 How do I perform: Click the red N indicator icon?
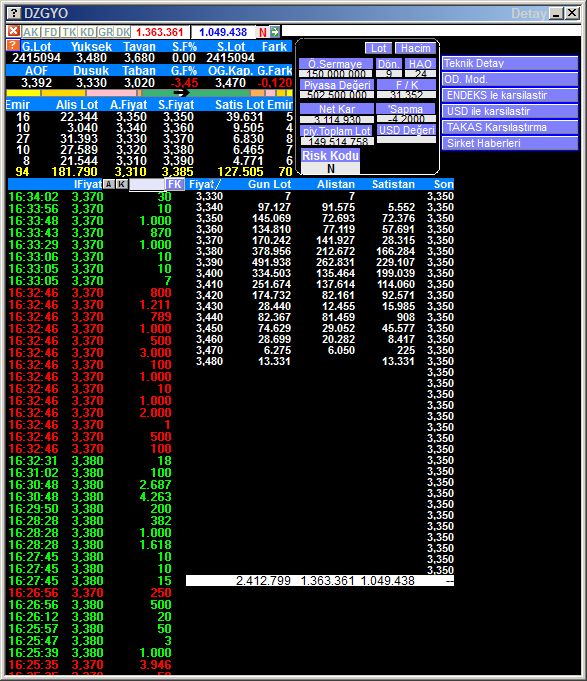point(263,32)
